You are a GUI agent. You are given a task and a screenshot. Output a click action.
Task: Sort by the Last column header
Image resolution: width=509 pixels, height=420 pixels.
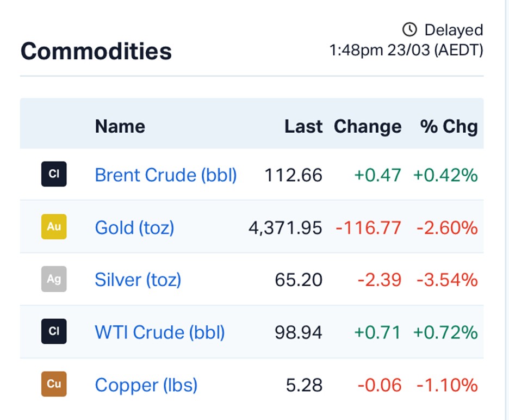point(303,126)
